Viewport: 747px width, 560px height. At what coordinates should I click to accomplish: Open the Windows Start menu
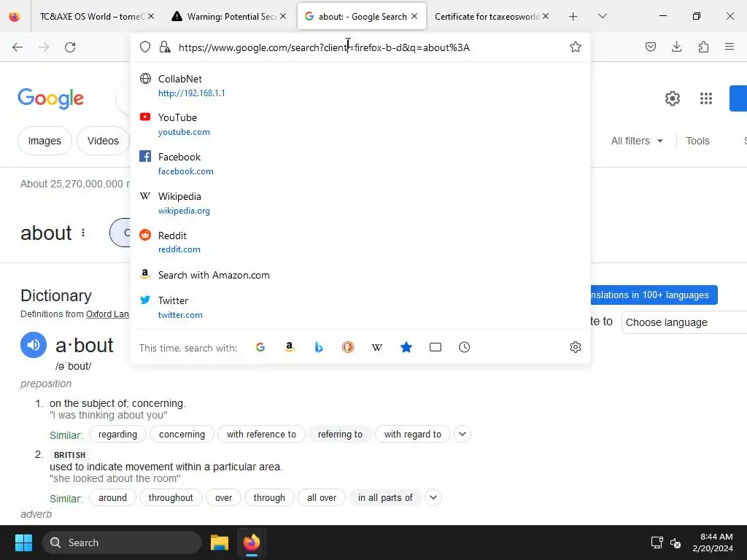[23, 542]
